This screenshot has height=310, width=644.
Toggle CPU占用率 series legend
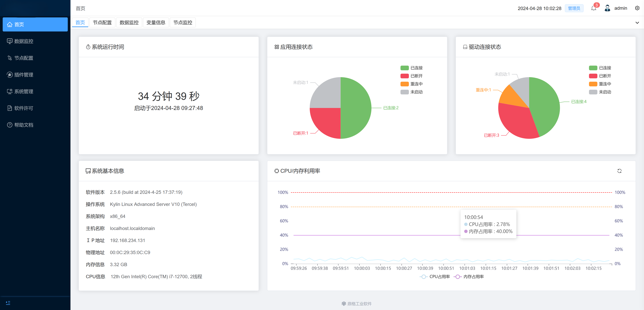tap(435, 277)
